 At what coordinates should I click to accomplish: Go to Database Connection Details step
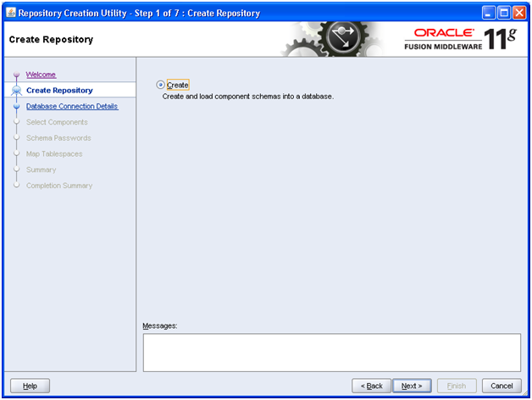72,106
